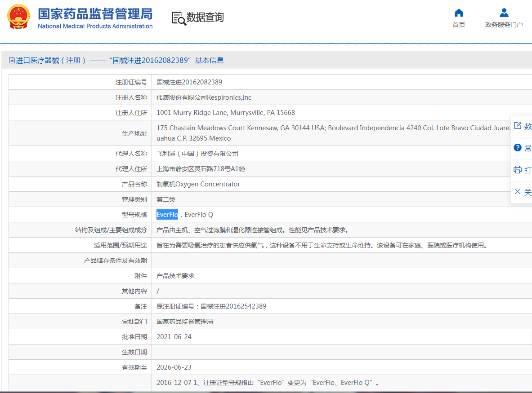Click the edit pencil icon in side panel

click(518, 126)
